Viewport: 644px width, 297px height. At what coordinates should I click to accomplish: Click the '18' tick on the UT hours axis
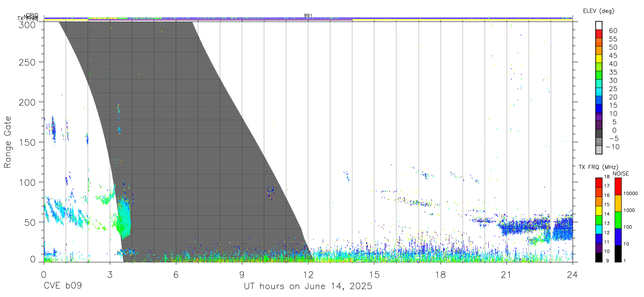click(441, 274)
